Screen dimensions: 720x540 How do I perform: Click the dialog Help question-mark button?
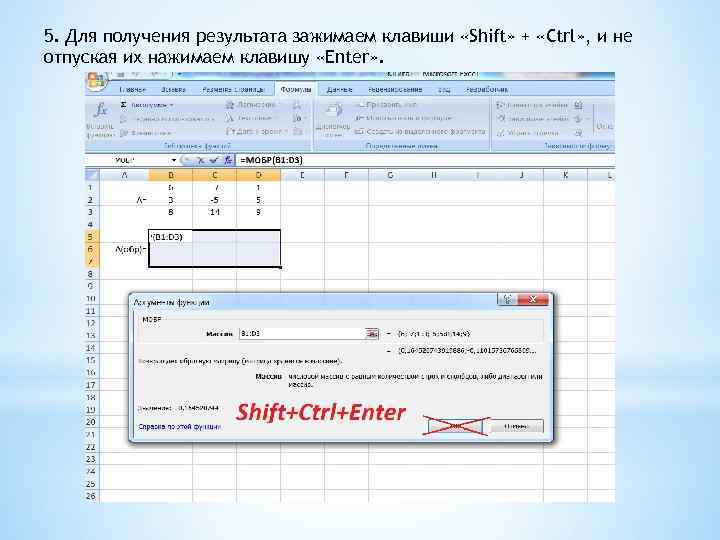[507, 299]
